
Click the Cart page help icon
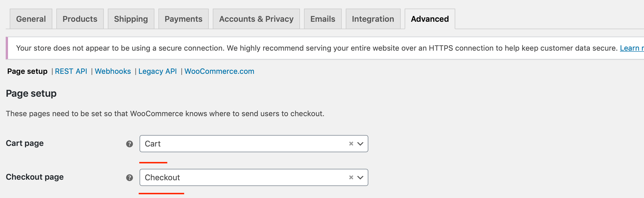point(130,144)
